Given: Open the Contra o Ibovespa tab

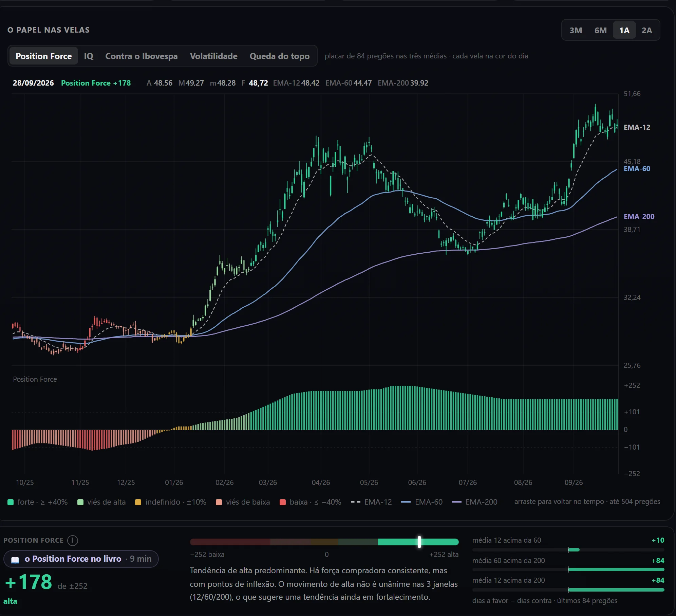Looking at the screenshot, I should (x=141, y=56).
